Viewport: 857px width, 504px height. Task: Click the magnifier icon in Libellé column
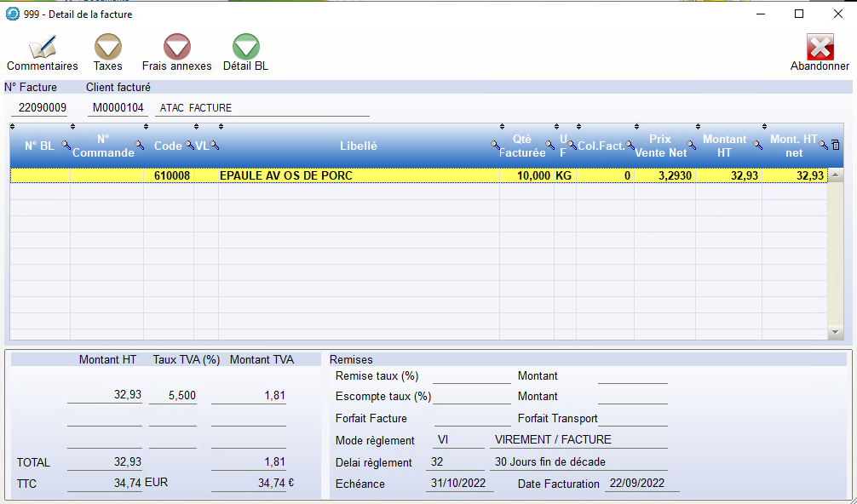coord(496,146)
